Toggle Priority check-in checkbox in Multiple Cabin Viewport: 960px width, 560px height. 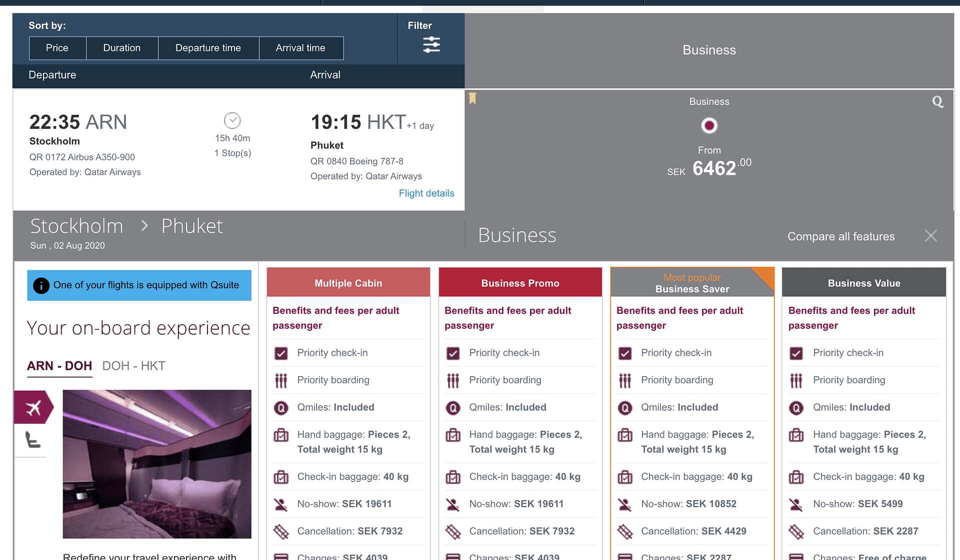[x=281, y=353]
